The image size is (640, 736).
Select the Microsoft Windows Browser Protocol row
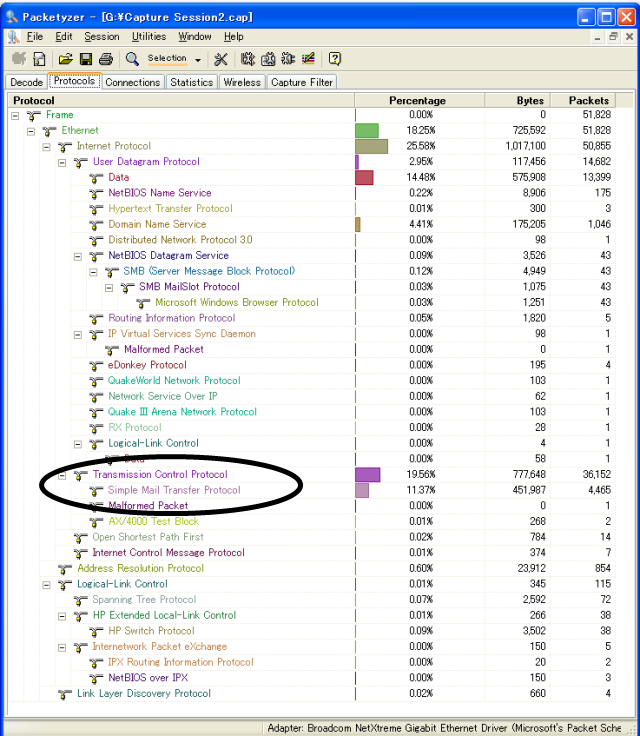coord(312,303)
